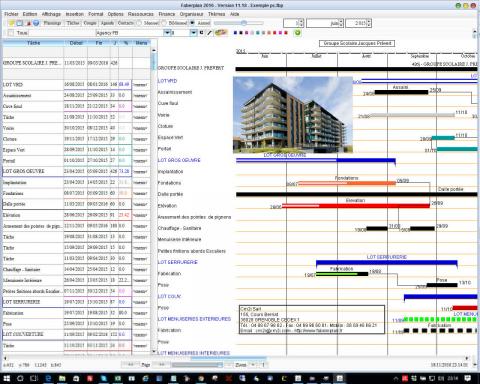Click the Agenda toolbar button
The width and height of the screenshot is (480, 384).
(x=107, y=23)
